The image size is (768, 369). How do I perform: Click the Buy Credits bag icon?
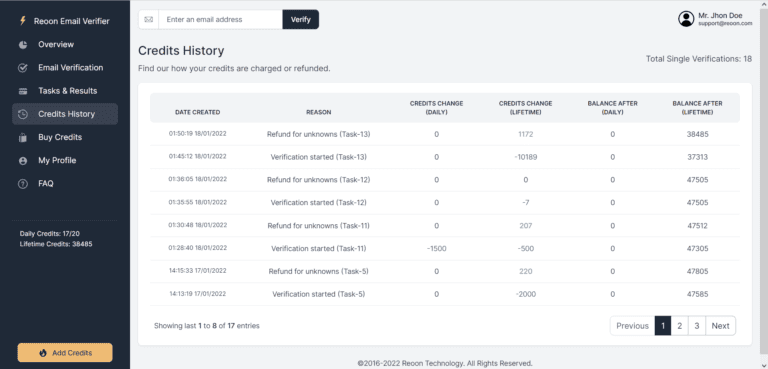click(23, 138)
